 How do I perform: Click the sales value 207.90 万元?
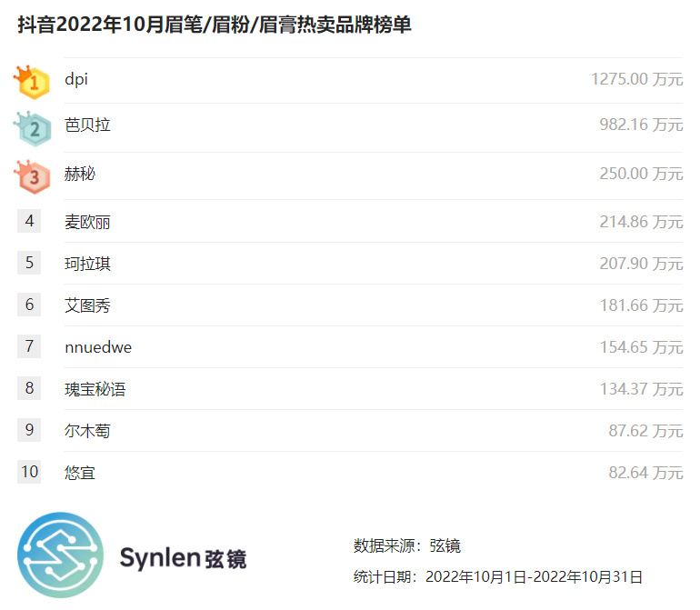642,264
